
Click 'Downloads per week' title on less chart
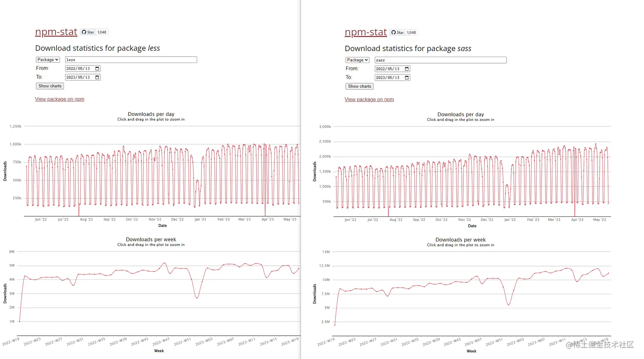(x=151, y=240)
